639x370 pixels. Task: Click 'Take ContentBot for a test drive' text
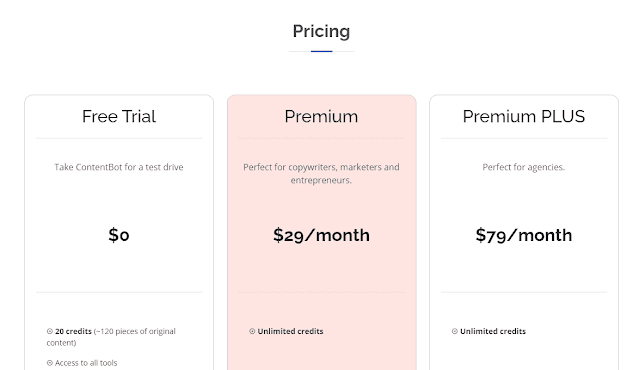click(x=119, y=167)
